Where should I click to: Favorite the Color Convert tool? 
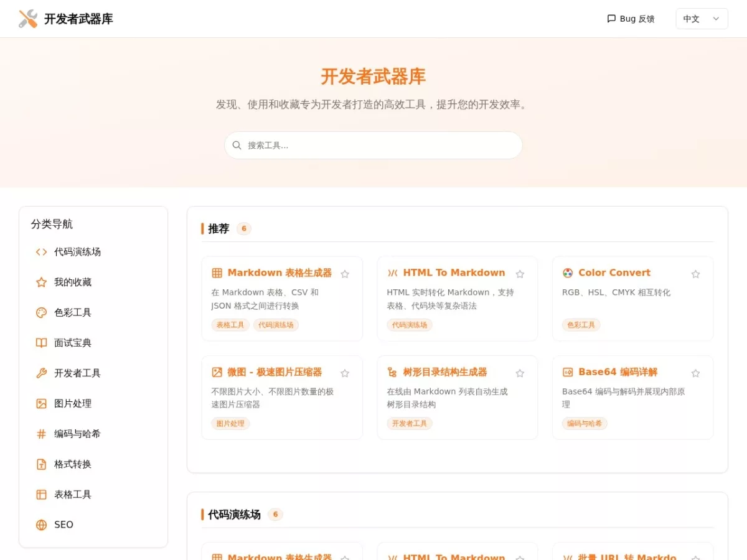point(696,274)
